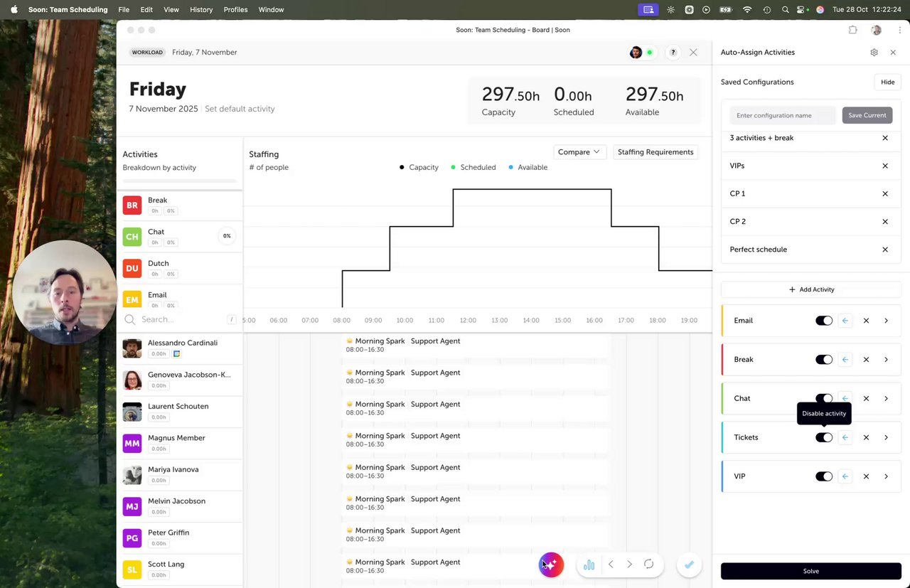Click the Staffing Requirements button
Image resolution: width=910 pixels, height=588 pixels.
pos(655,152)
